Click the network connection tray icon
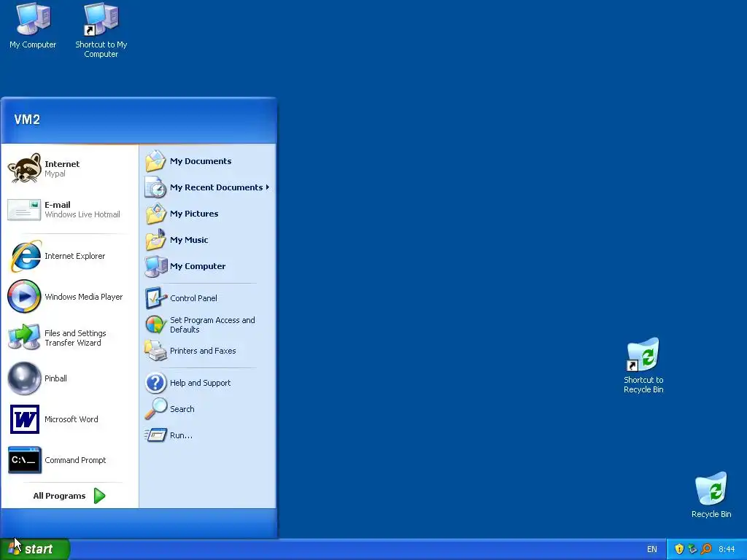This screenshot has height=560, width=747. (693, 549)
